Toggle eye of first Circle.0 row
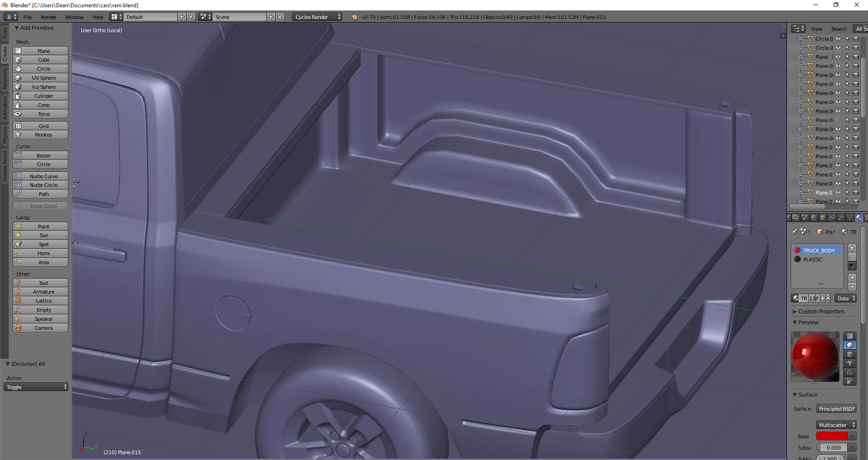 tap(838, 38)
